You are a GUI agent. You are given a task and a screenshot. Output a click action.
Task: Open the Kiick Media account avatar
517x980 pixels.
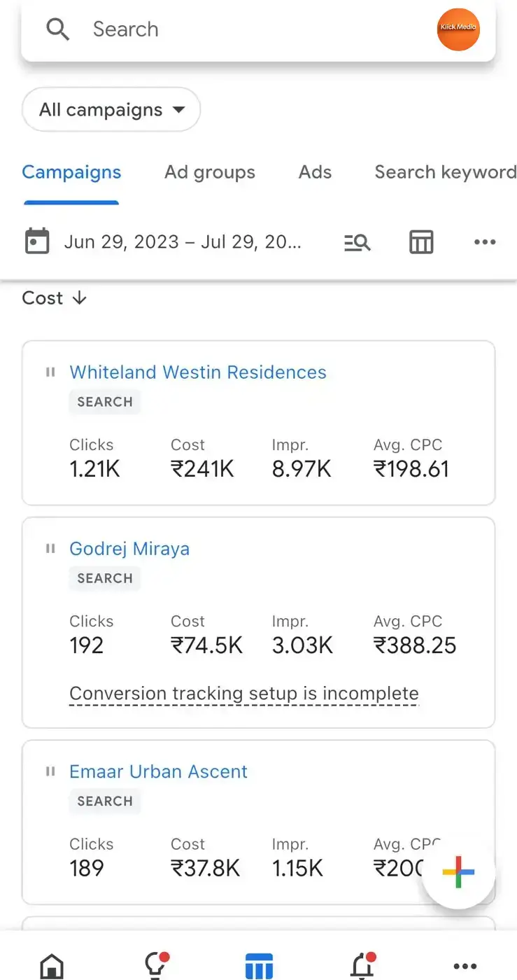[458, 29]
